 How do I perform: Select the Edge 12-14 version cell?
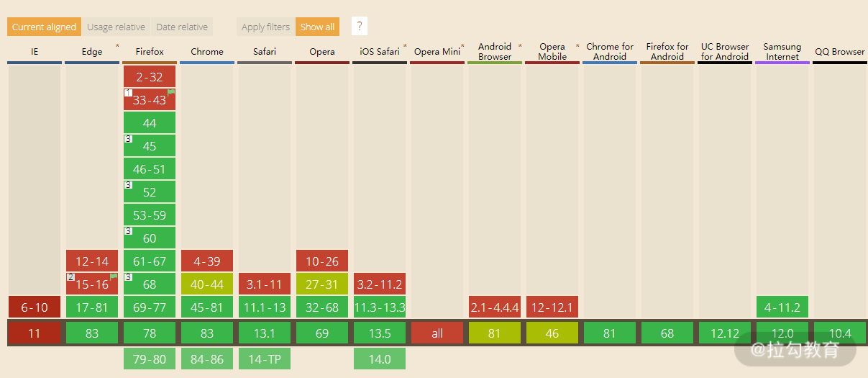92,261
